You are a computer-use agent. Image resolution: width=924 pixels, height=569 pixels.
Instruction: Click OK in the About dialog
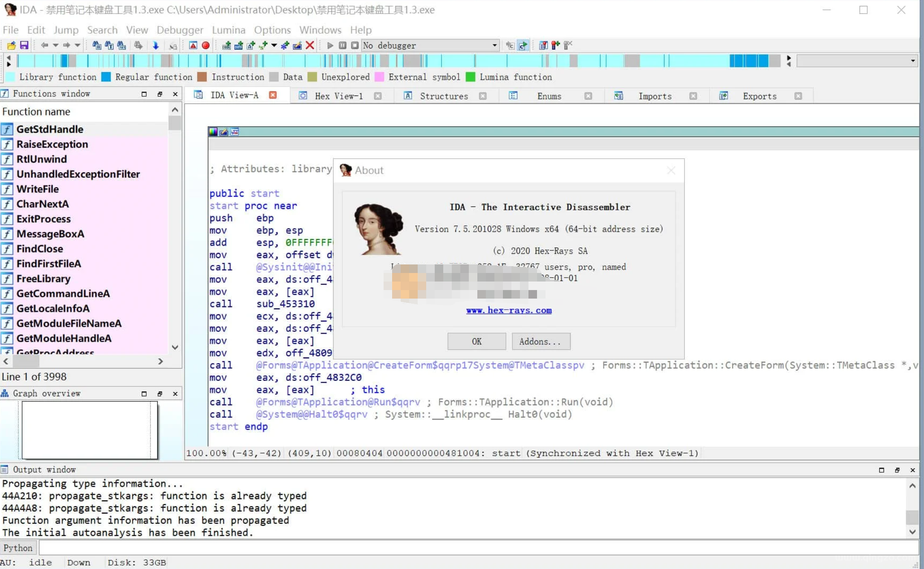tap(476, 342)
